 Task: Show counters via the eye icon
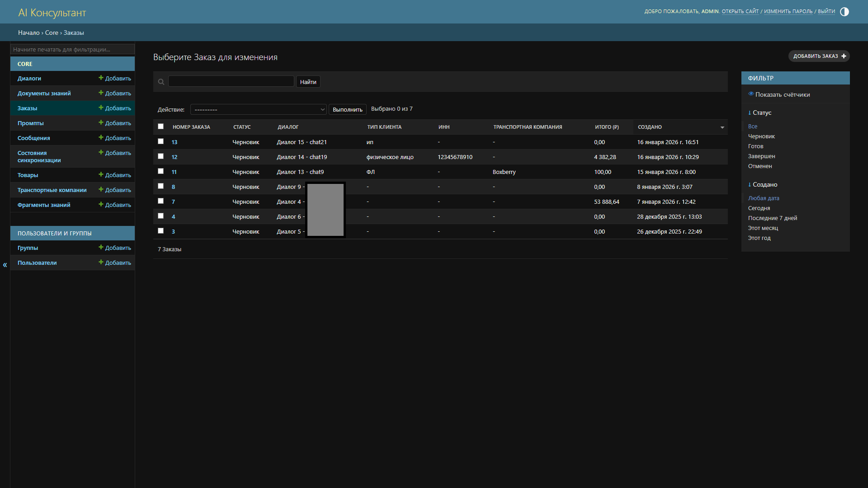point(751,94)
